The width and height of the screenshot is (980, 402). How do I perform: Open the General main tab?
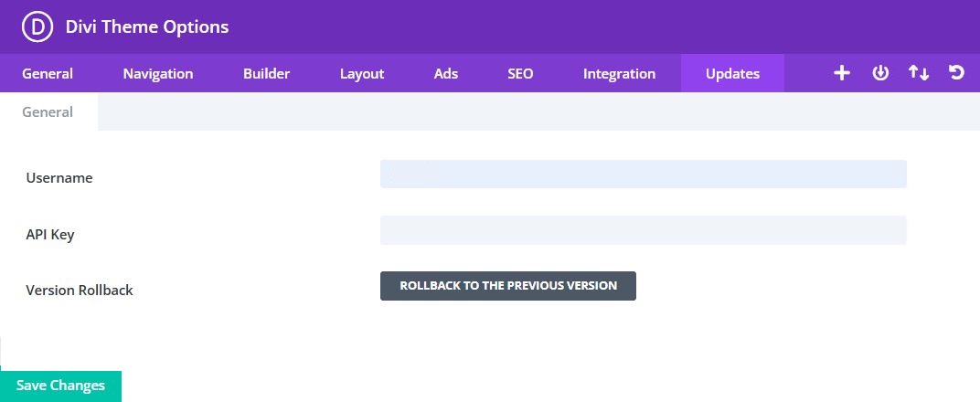tap(48, 74)
